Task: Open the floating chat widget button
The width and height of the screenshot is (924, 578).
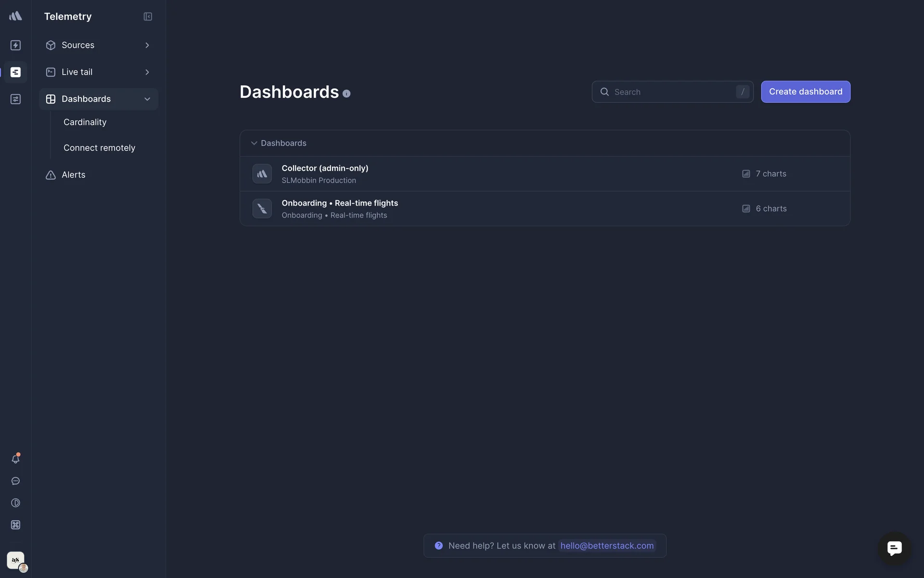Action: coord(894,548)
